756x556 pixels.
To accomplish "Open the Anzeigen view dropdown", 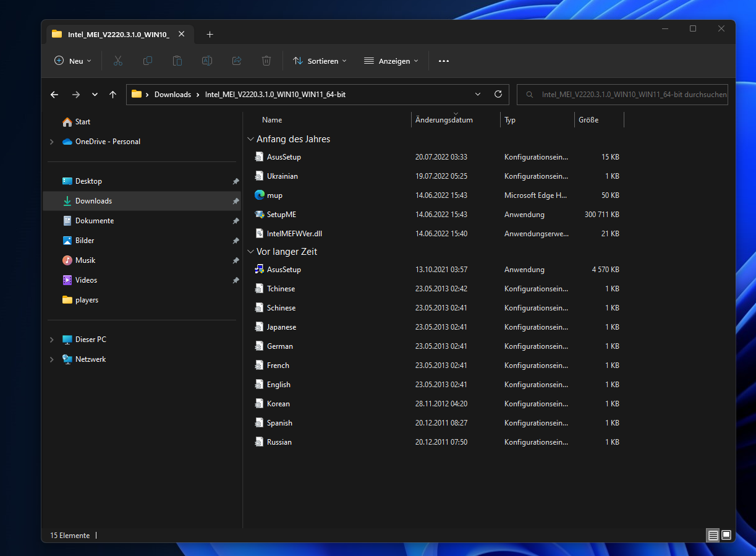I will point(391,61).
